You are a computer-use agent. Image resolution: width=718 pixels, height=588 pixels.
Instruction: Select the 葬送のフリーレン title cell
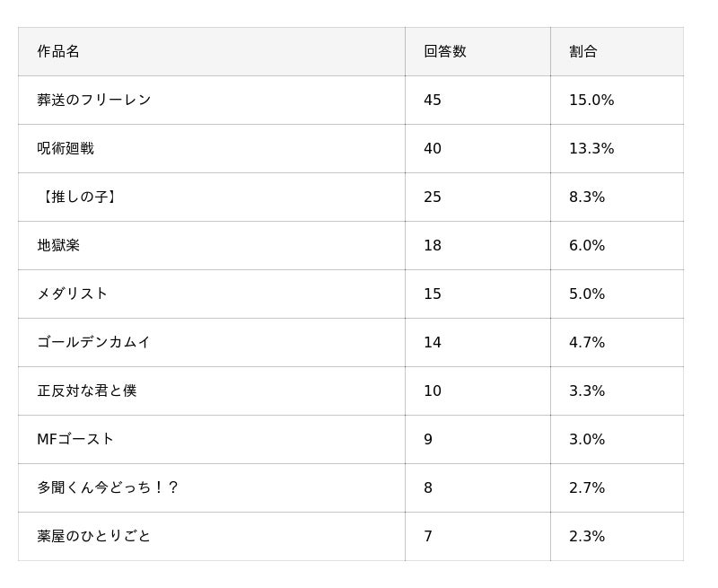pos(94,100)
